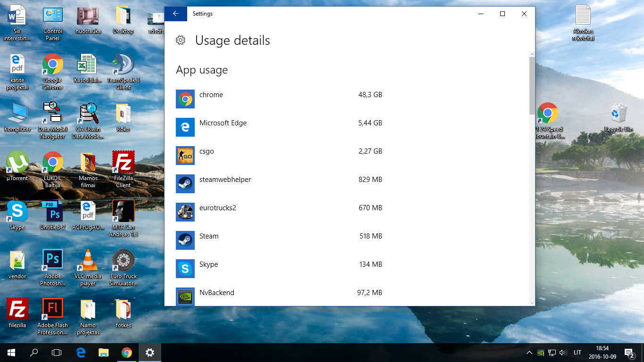
Task: Open Task View from the taskbar
Action: click(x=57, y=352)
